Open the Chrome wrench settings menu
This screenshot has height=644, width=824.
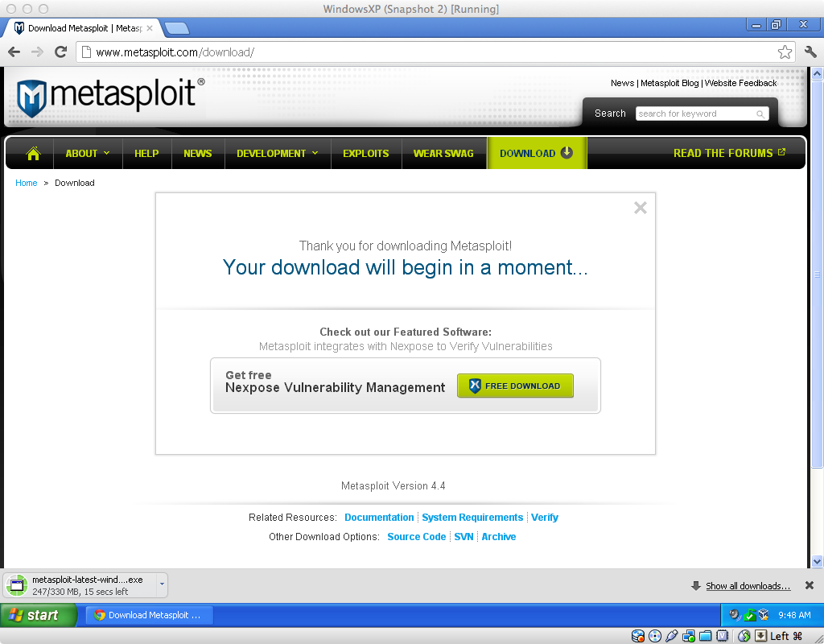click(x=810, y=52)
